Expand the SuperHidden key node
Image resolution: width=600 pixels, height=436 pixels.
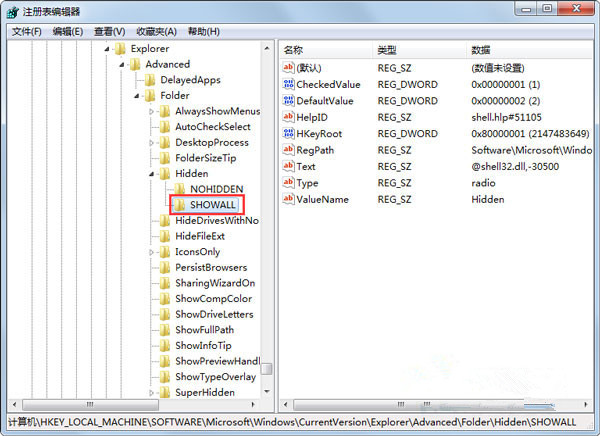click(152, 393)
